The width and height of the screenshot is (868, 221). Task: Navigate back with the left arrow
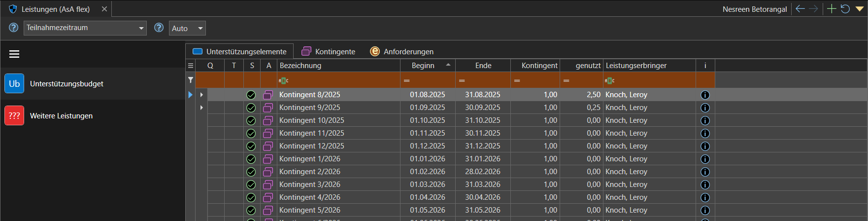coord(801,9)
